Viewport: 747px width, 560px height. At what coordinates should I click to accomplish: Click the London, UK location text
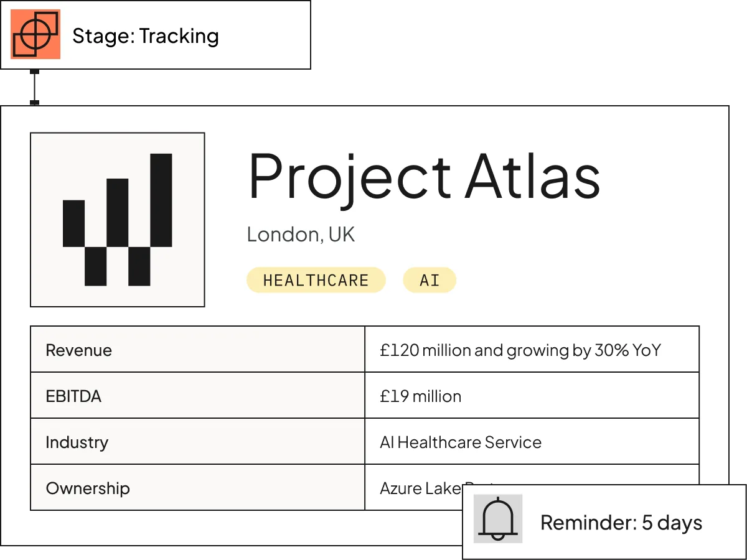point(301,235)
